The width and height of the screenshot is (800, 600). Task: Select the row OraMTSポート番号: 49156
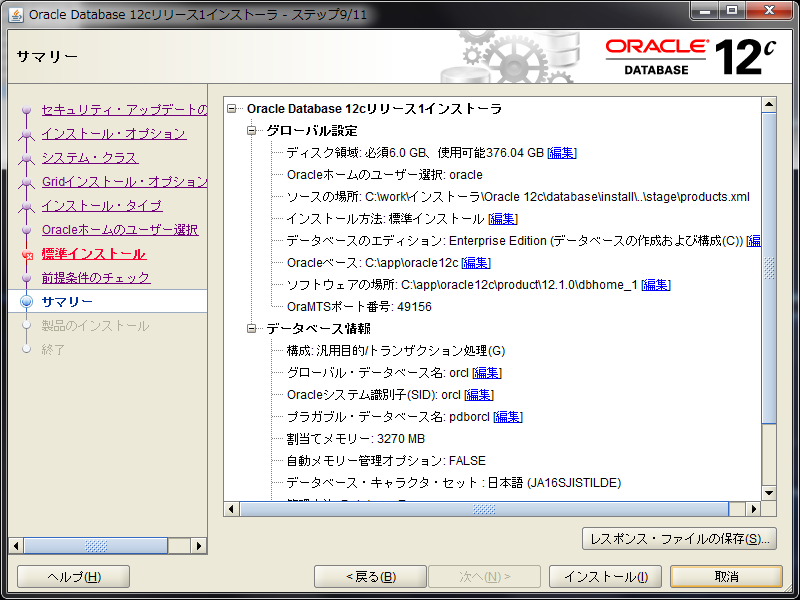pos(359,307)
